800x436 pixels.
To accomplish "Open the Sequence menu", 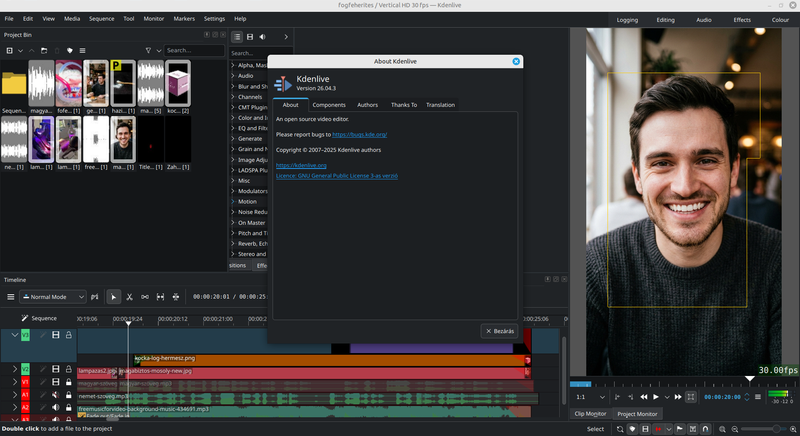I will click(x=102, y=18).
